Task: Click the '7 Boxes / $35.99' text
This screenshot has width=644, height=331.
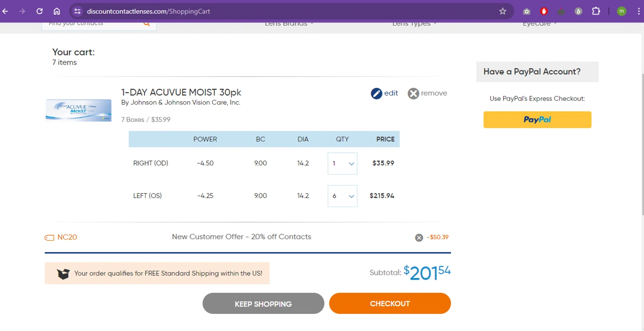Action: pyautogui.click(x=146, y=120)
